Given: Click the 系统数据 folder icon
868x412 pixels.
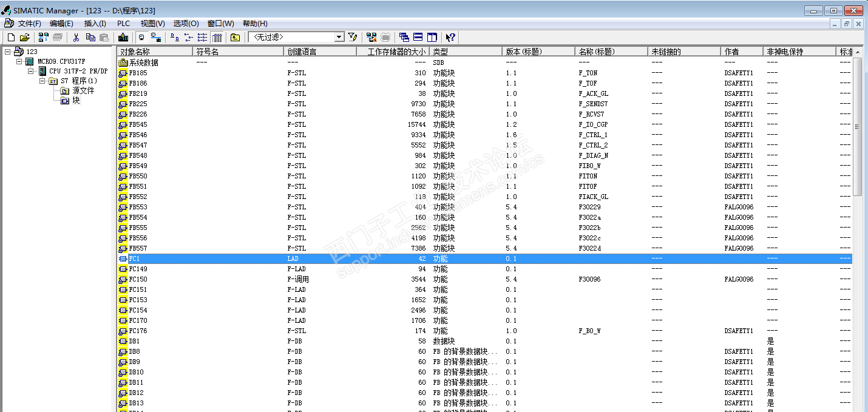Looking at the screenshot, I should (x=123, y=62).
